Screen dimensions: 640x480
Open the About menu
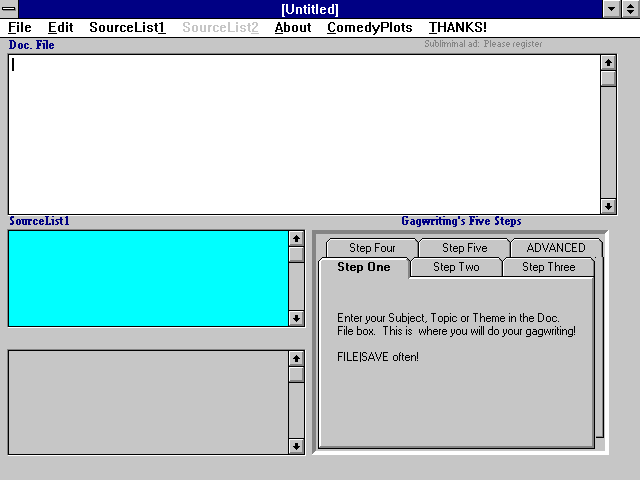(293, 27)
